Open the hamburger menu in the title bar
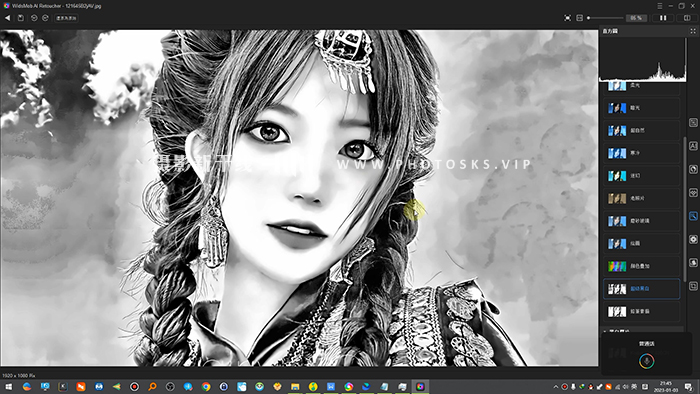 (x=659, y=6)
